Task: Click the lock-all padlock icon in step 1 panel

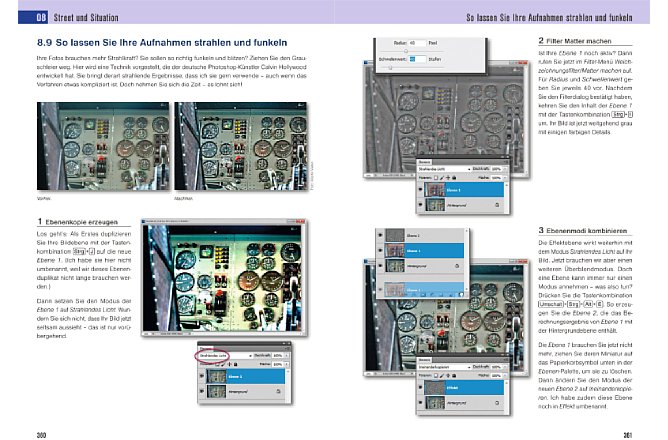Action: pyautogui.click(x=236, y=364)
